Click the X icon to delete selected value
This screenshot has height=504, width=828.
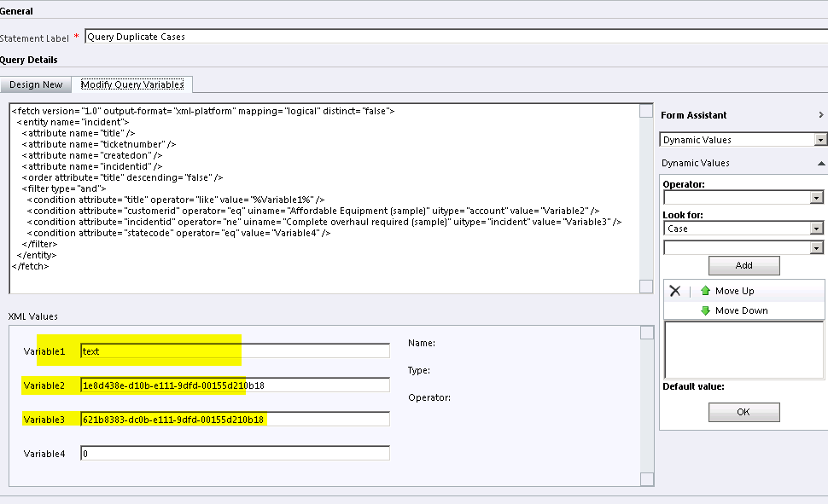tap(674, 291)
